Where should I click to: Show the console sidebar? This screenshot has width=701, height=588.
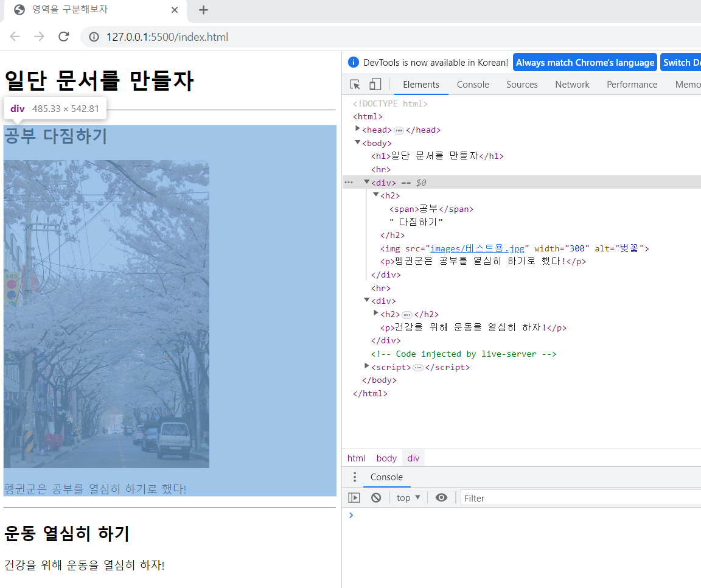[x=354, y=498]
